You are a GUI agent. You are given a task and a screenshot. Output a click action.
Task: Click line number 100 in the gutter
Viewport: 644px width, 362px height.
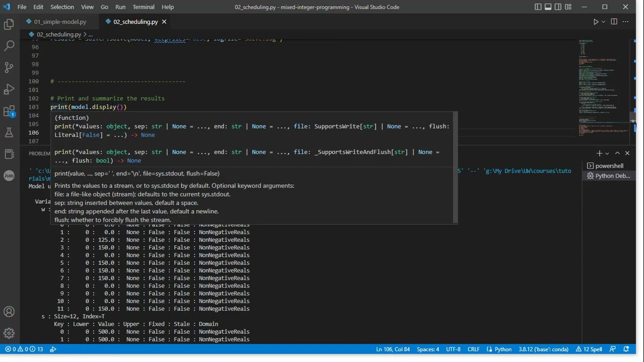coord(34,81)
